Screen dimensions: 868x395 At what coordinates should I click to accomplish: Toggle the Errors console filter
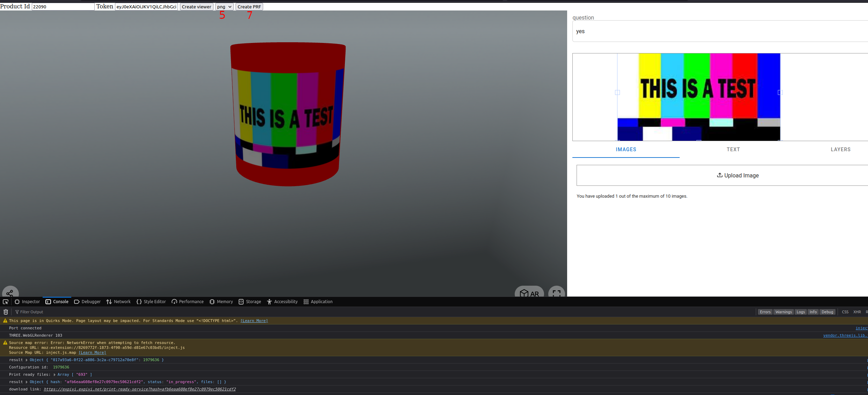pos(765,312)
